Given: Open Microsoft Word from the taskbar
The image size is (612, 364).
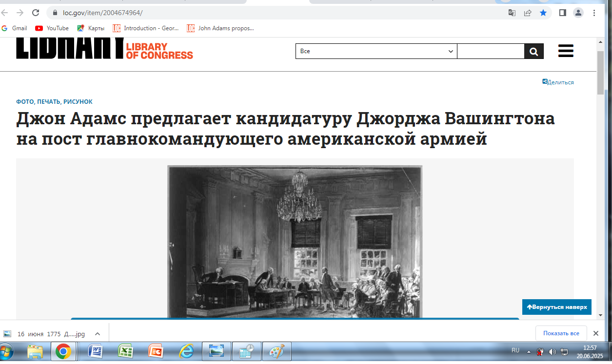Looking at the screenshot, I should [97, 351].
